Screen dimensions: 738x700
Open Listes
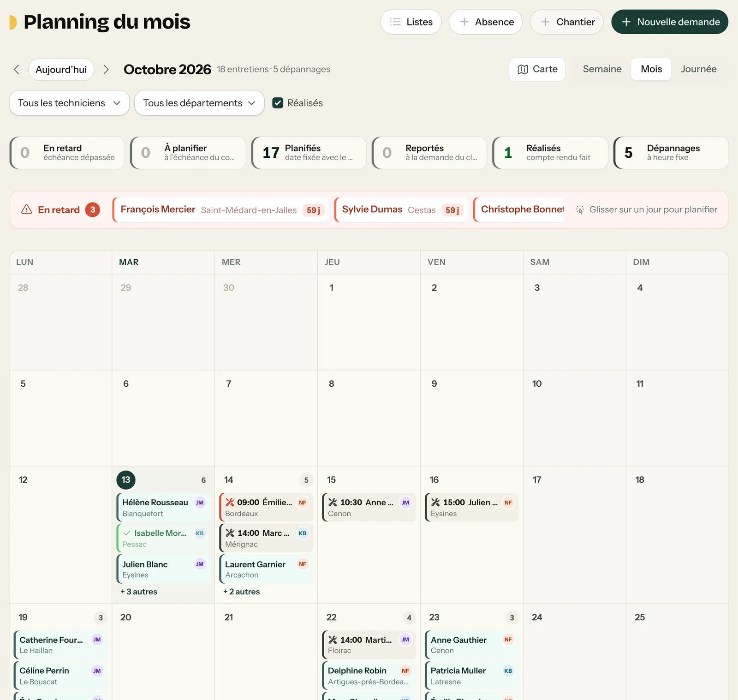point(411,22)
